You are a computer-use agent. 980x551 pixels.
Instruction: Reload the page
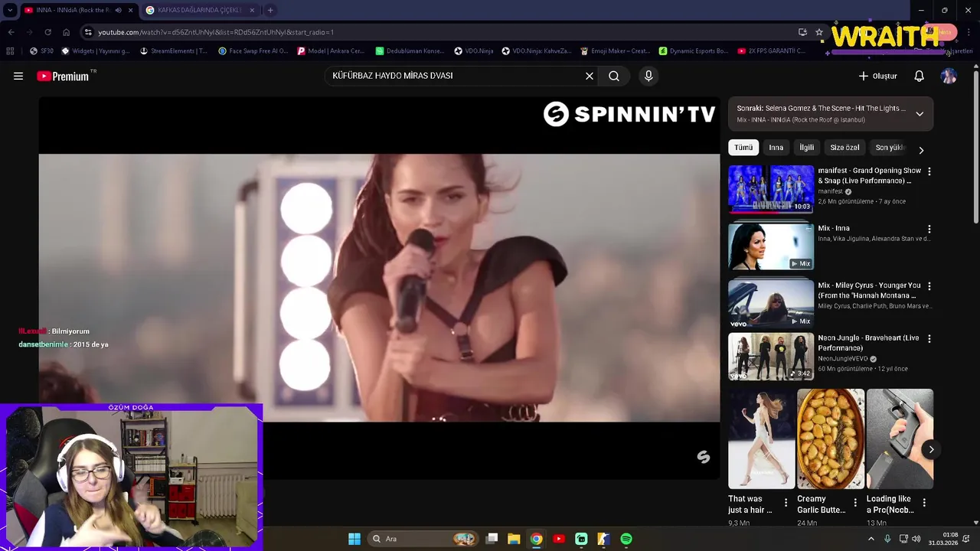(x=47, y=32)
